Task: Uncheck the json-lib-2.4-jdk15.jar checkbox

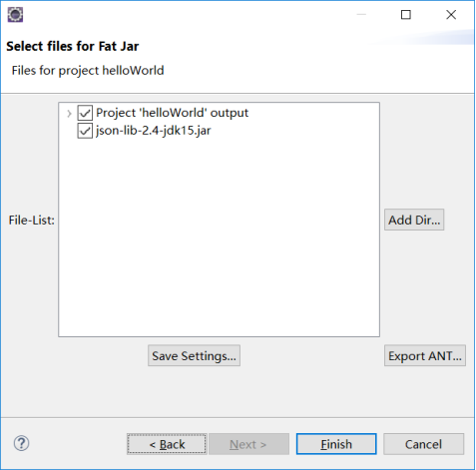Action: [x=85, y=131]
